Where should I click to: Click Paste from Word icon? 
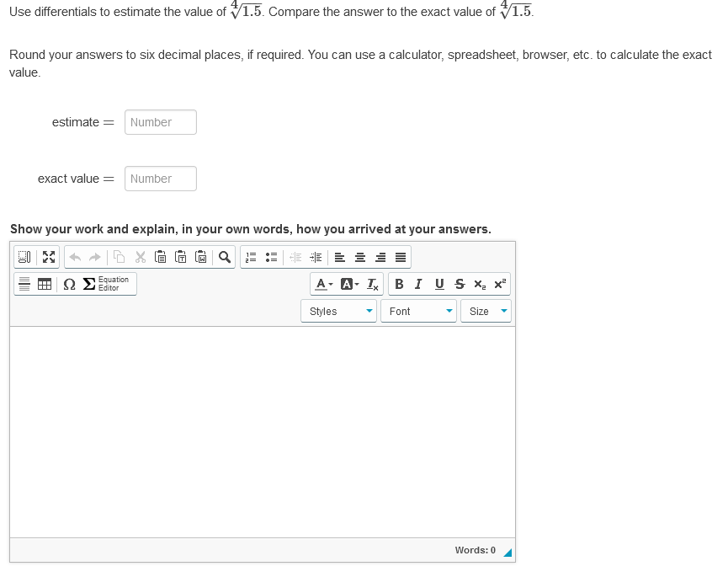(x=201, y=257)
